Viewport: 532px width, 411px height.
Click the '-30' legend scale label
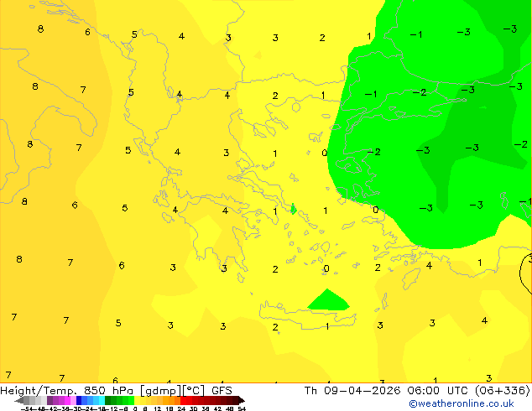pyautogui.click(x=77, y=409)
